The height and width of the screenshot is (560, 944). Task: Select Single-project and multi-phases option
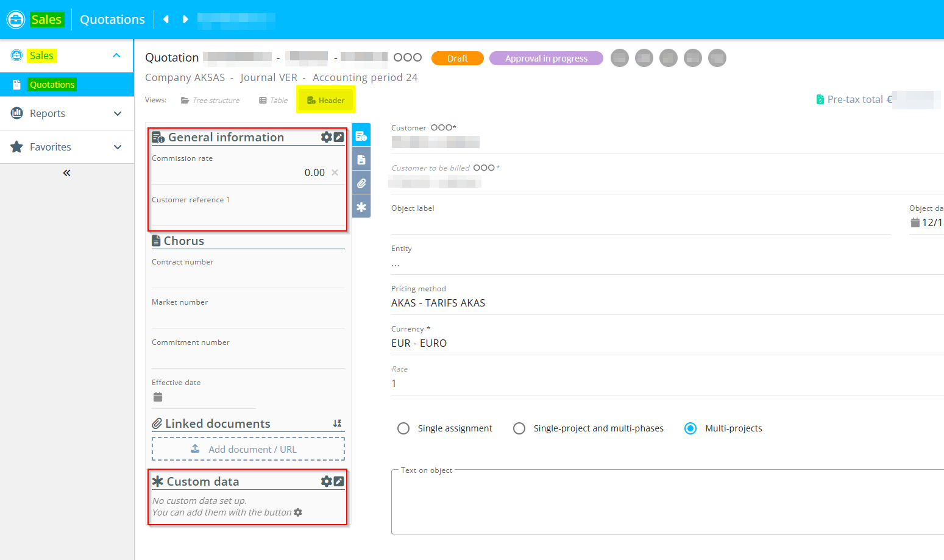(x=519, y=428)
